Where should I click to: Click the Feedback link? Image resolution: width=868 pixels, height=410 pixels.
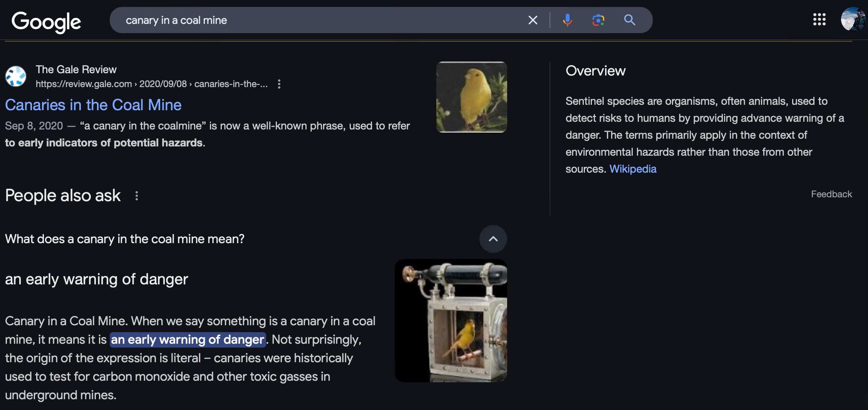coord(831,194)
